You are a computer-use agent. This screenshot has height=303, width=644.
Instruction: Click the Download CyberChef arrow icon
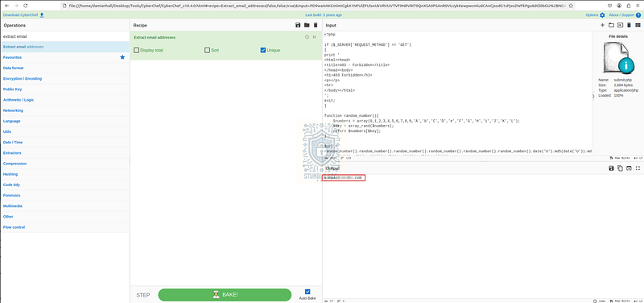42,15
